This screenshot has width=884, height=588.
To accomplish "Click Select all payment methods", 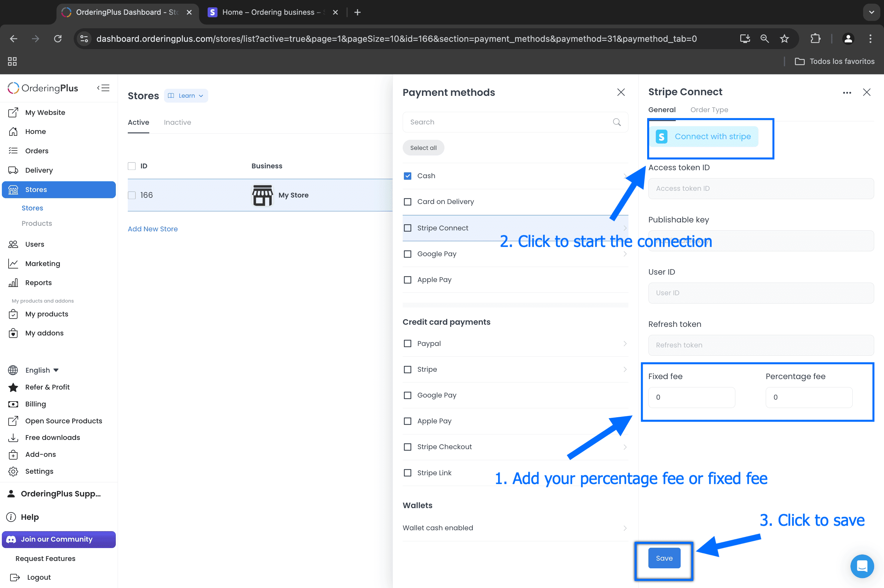I will 423,148.
